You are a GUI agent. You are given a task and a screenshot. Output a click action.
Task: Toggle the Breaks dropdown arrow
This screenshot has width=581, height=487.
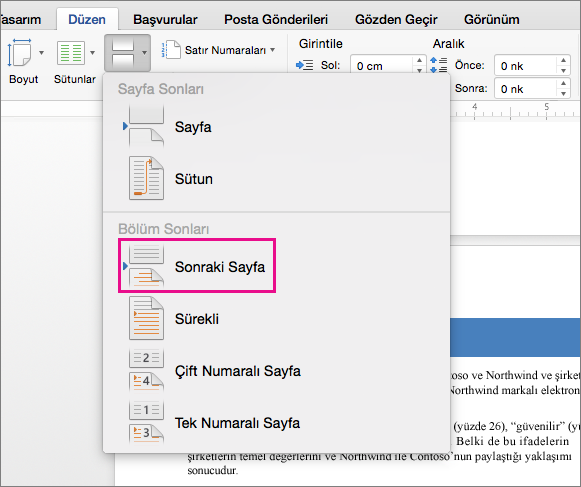(145, 53)
